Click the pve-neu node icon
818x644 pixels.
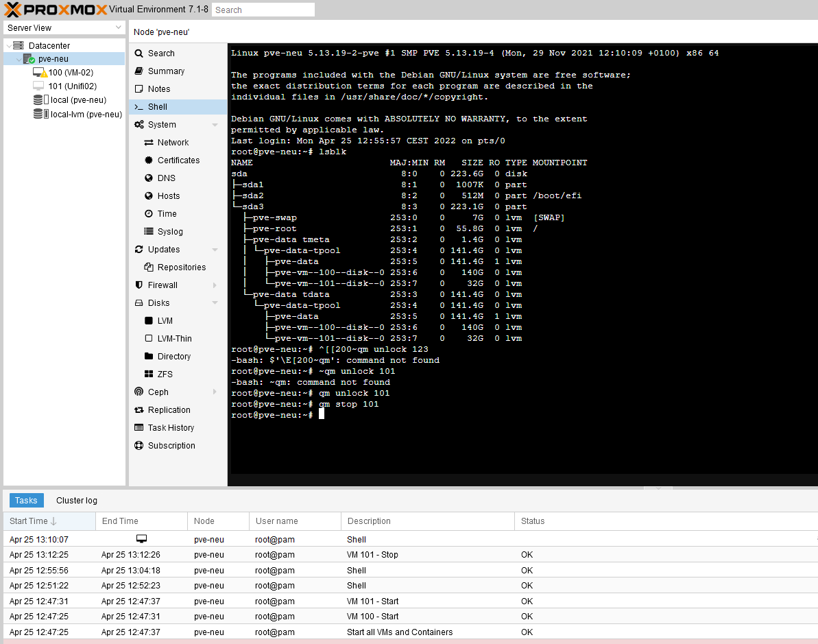click(29, 59)
